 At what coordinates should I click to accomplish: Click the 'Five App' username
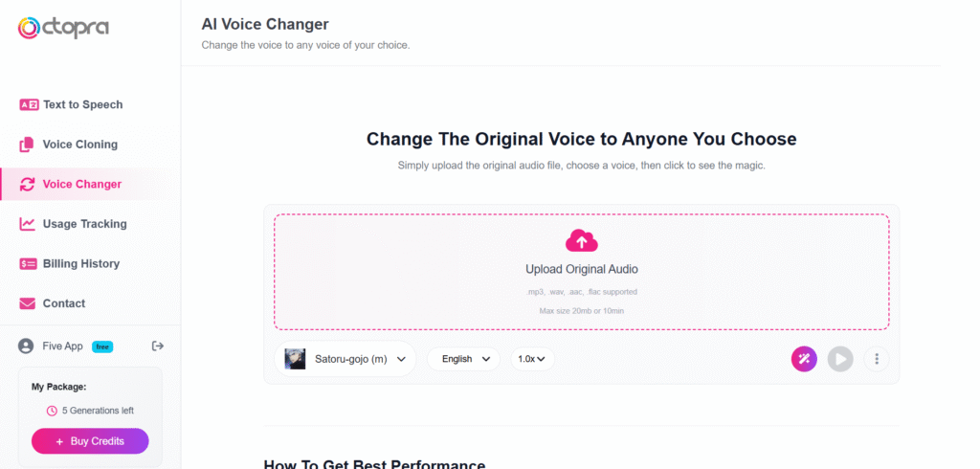[x=62, y=346]
